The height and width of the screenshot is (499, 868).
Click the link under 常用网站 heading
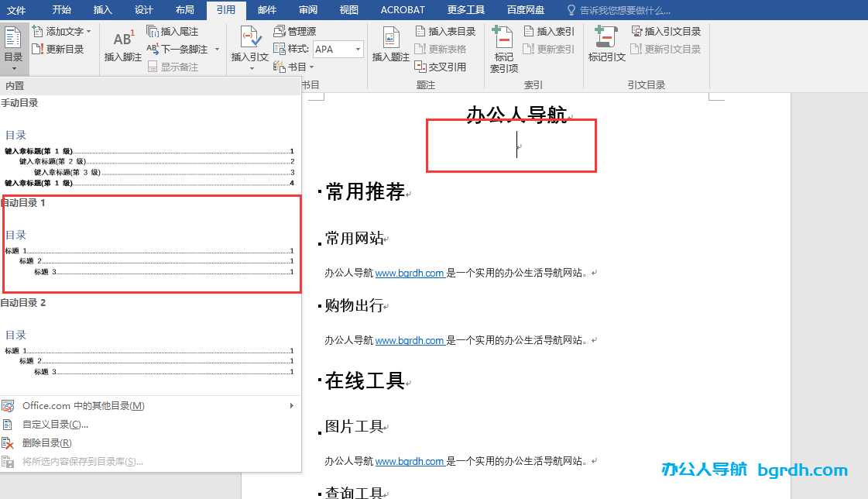[x=410, y=273]
